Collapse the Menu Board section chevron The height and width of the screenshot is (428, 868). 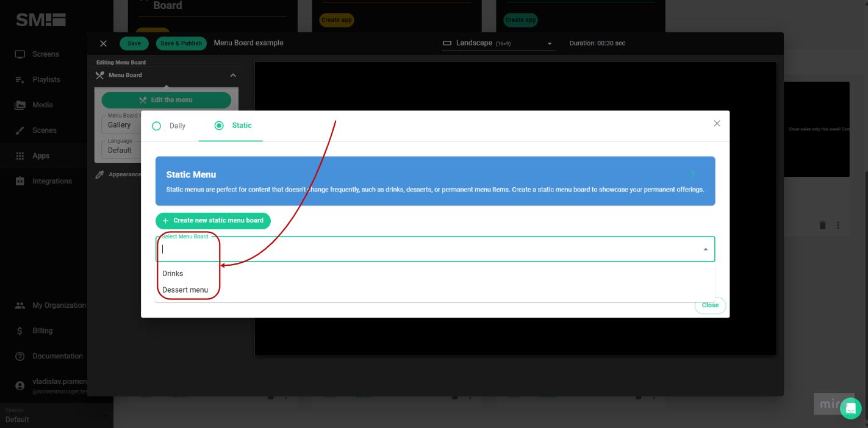232,76
